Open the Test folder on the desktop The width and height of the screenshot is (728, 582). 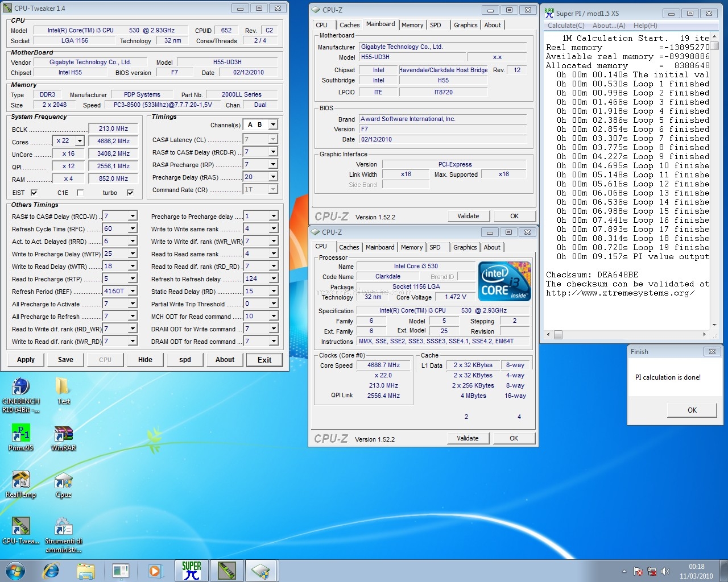pos(63,391)
